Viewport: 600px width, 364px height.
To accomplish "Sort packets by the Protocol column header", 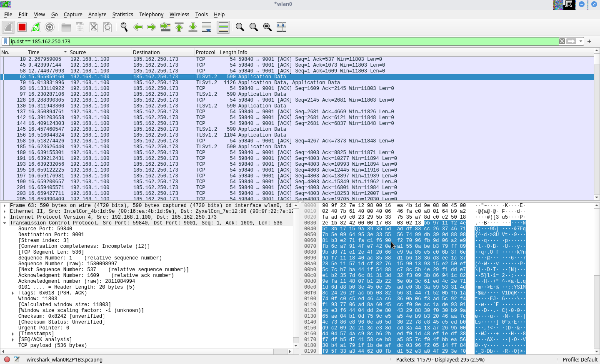I will 205,52.
